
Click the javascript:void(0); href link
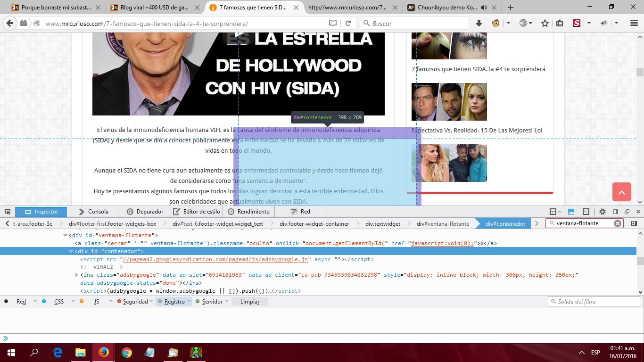(x=442, y=243)
